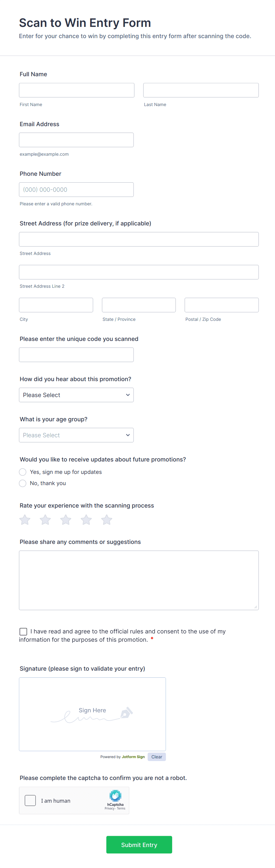
Task: Open the Jotform Sign link
Action: point(133,757)
